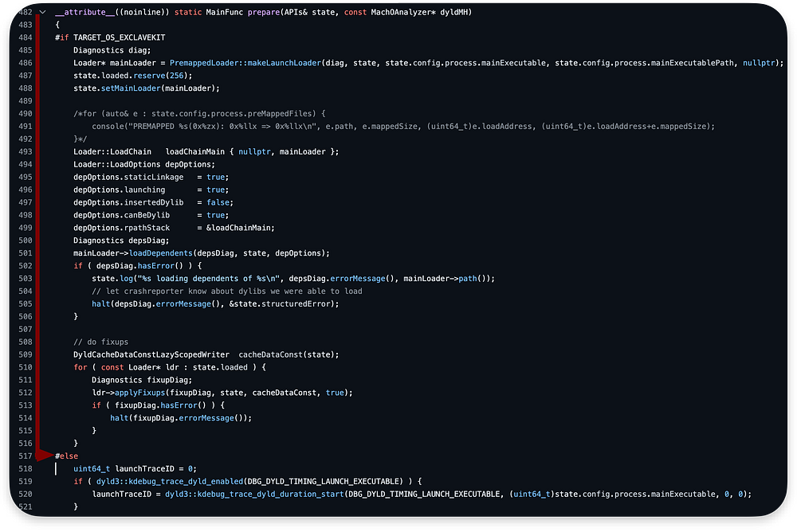Collapse the prepare function at line 482

(x=43, y=12)
